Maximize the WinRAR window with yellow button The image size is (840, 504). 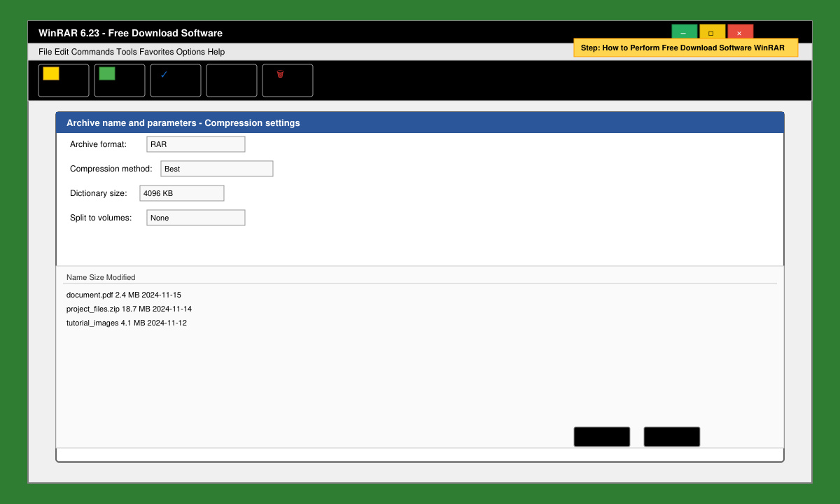pyautogui.click(x=713, y=31)
